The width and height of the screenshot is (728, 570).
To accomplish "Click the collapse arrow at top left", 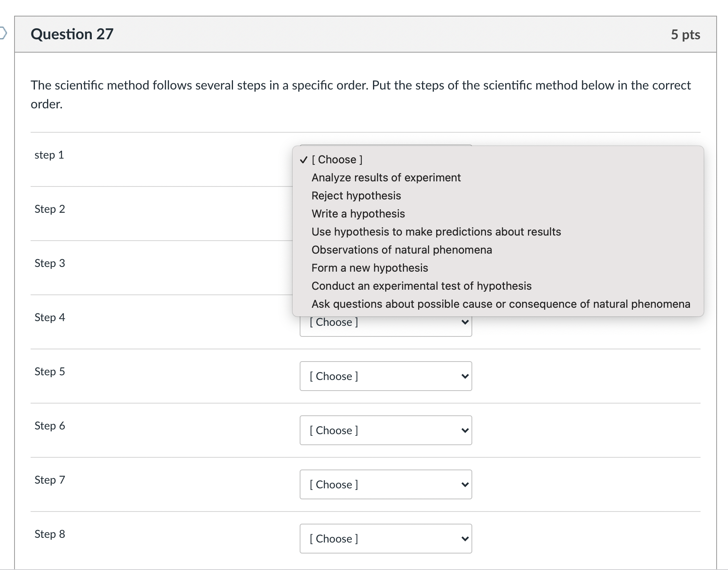I will (x=3, y=34).
